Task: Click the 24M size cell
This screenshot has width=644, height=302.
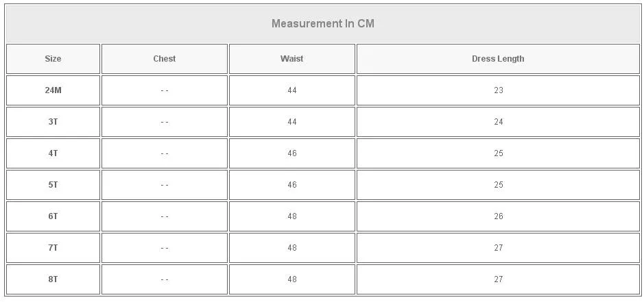Action: (x=53, y=90)
